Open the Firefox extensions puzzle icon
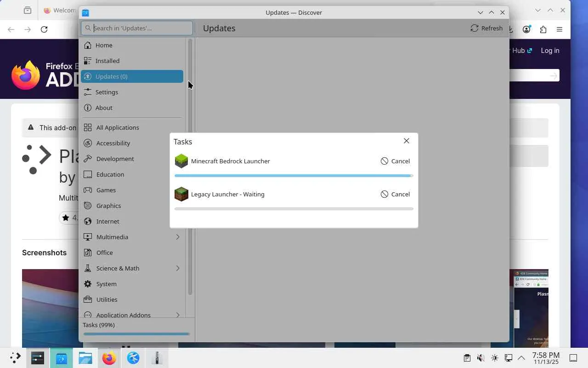 (x=543, y=29)
